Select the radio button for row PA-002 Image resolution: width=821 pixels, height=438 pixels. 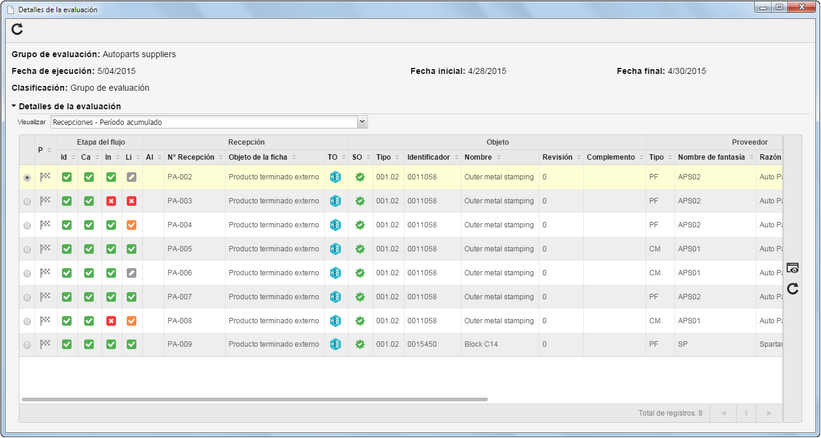27,178
